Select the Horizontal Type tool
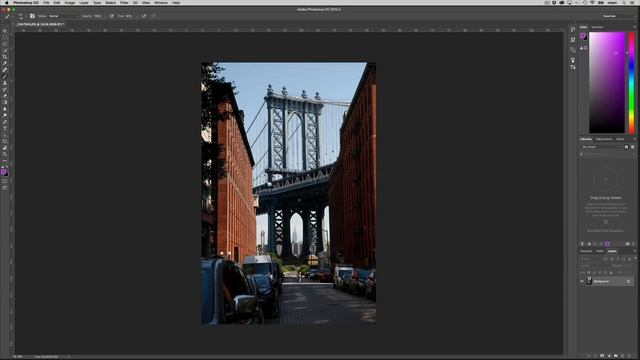 pos(5,129)
